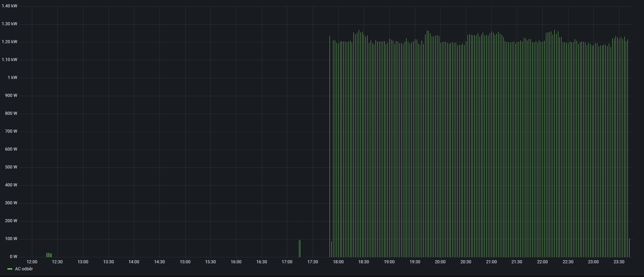Click the 900 W y-axis label
This screenshot has height=277, width=644.
coord(11,96)
